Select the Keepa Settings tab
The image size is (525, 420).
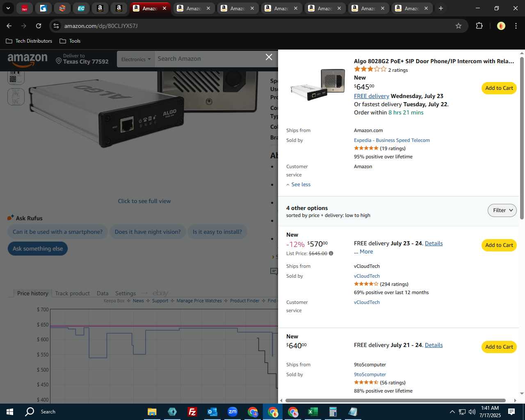126,293
